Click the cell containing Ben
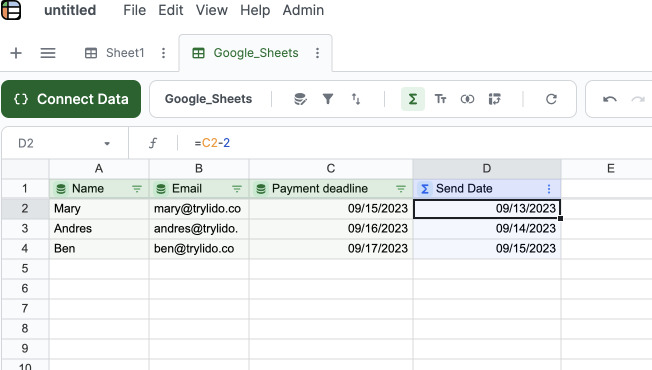The width and height of the screenshot is (652, 370). (99, 249)
